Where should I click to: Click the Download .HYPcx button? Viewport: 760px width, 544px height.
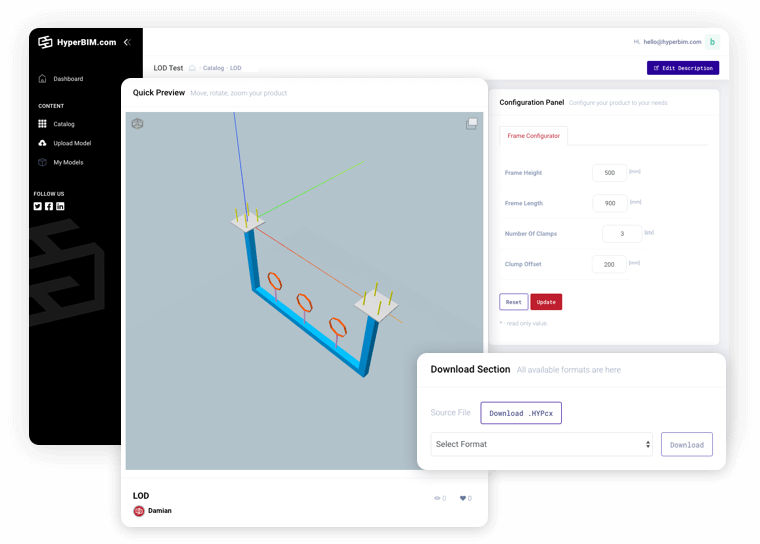(521, 413)
